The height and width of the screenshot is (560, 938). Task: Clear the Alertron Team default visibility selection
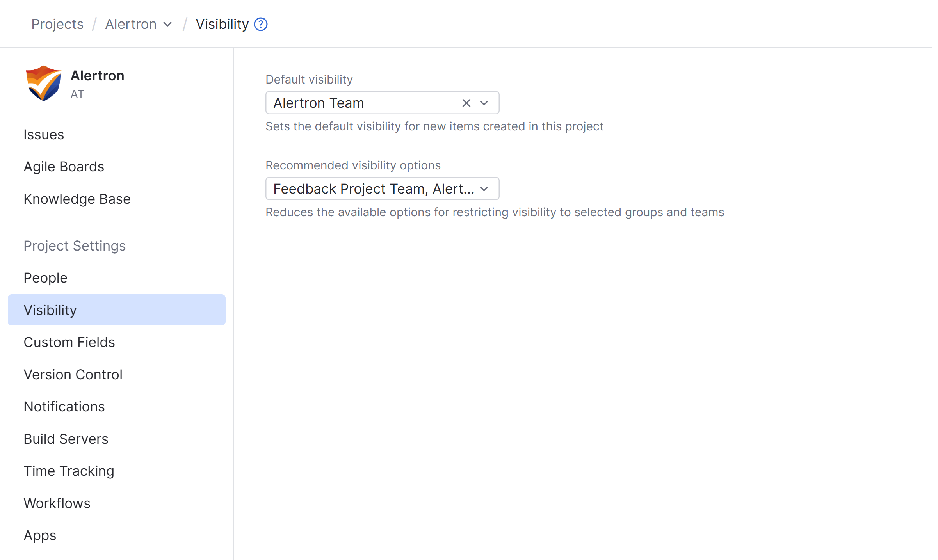pyautogui.click(x=466, y=103)
